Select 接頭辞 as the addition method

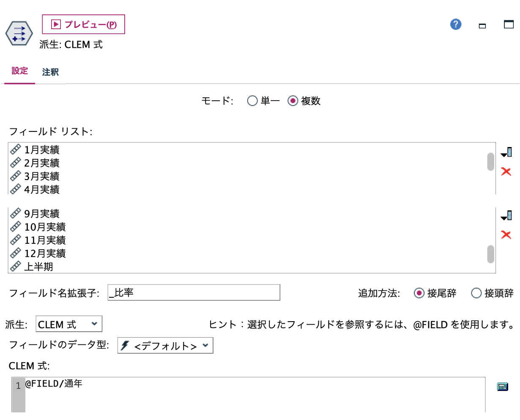pos(477,293)
